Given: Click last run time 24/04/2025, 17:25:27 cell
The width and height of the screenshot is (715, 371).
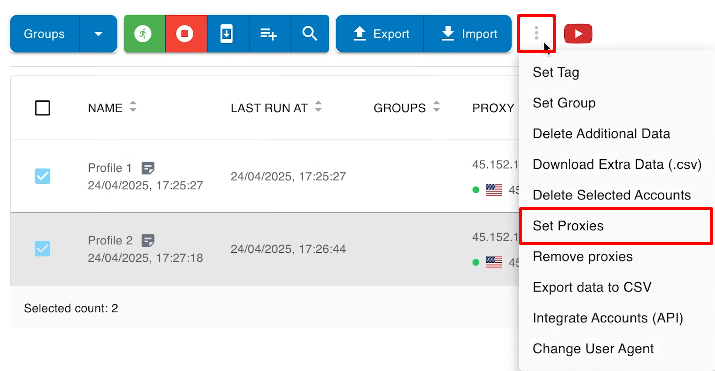Looking at the screenshot, I should (288, 176).
